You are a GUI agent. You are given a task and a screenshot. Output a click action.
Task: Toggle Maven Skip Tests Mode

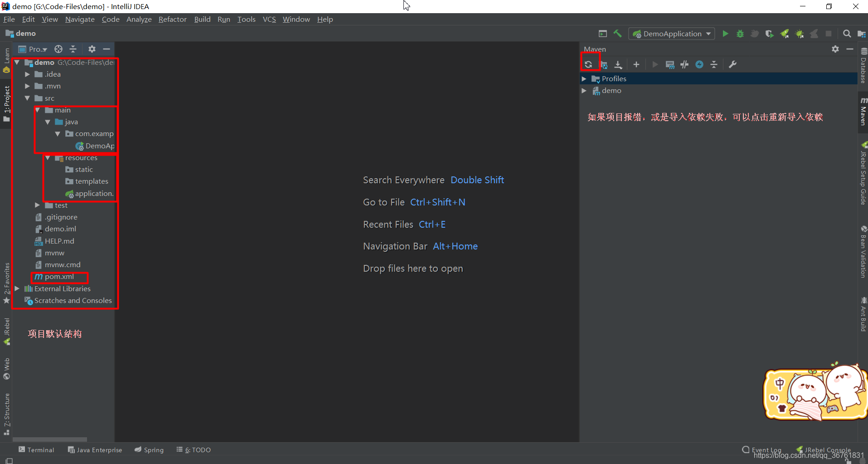[x=699, y=64]
